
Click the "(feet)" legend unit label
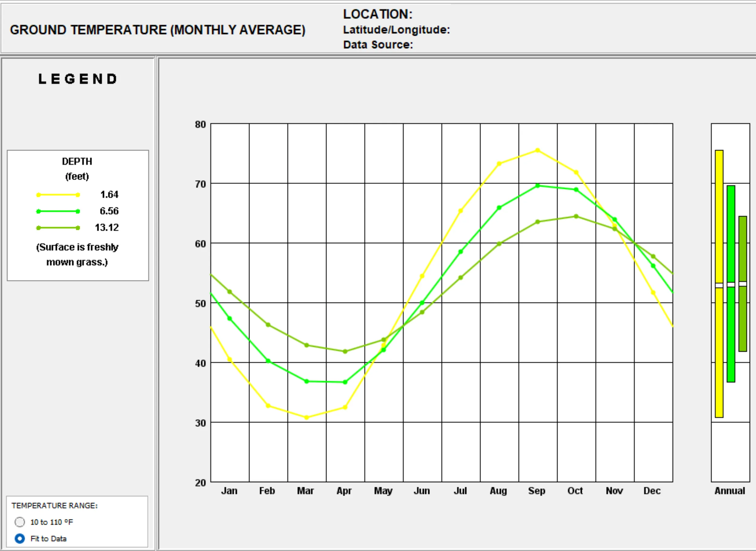(77, 176)
